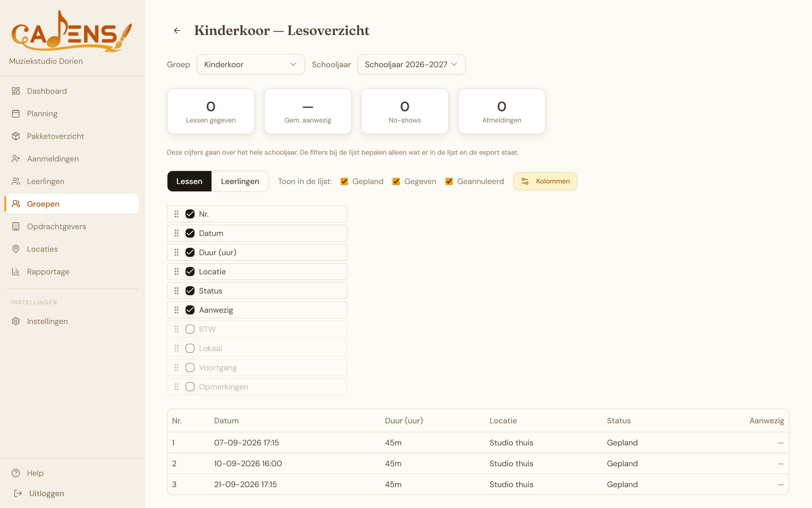
Task: Click lesson row dated 10-09-2026 16:00
Action: pos(478,463)
